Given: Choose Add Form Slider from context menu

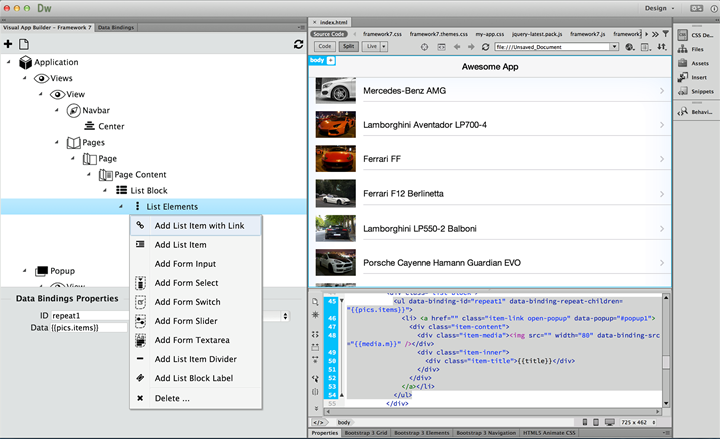Looking at the screenshot, I should coord(196,321).
